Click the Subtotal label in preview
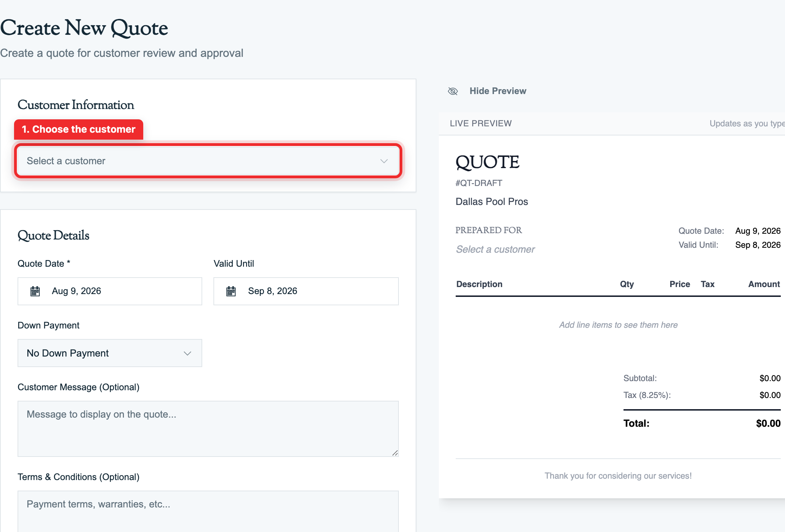The image size is (785, 532). click(640, 378)
